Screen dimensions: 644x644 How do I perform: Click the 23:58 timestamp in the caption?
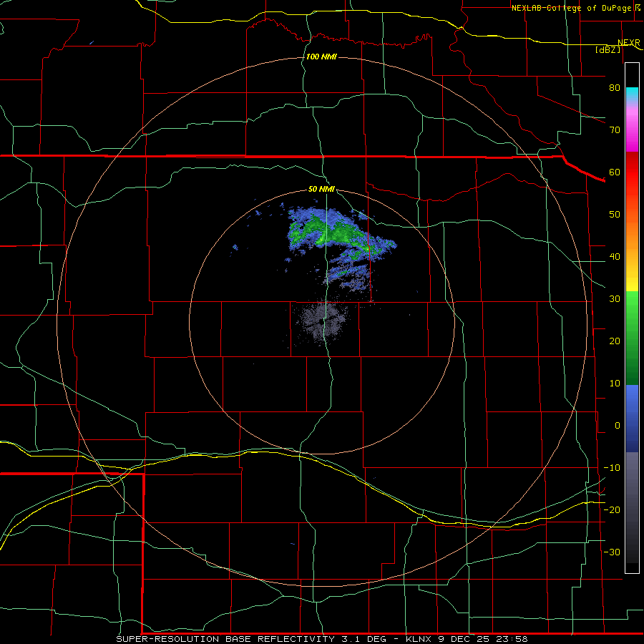[x=512, y=639]
